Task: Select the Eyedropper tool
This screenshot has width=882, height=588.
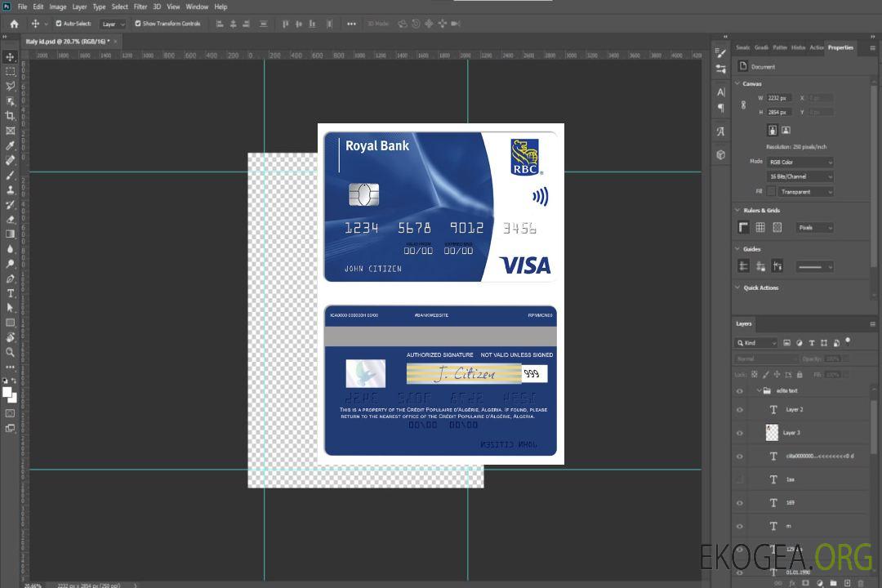Action: pos(10,145)
